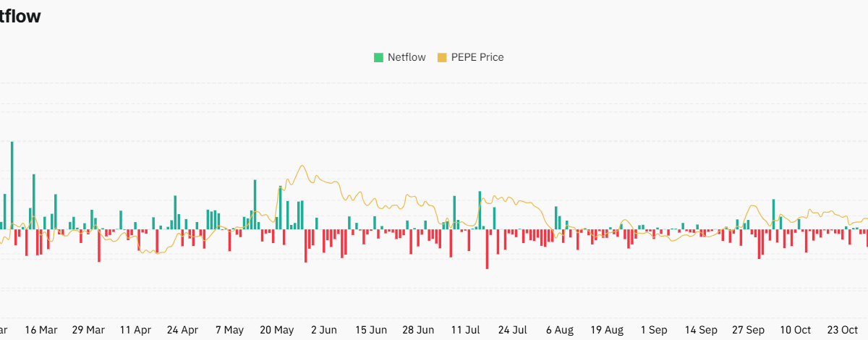Click the green Netflow legend swatch
This screenshot has width=868, height=340.
tap(378, 57)
